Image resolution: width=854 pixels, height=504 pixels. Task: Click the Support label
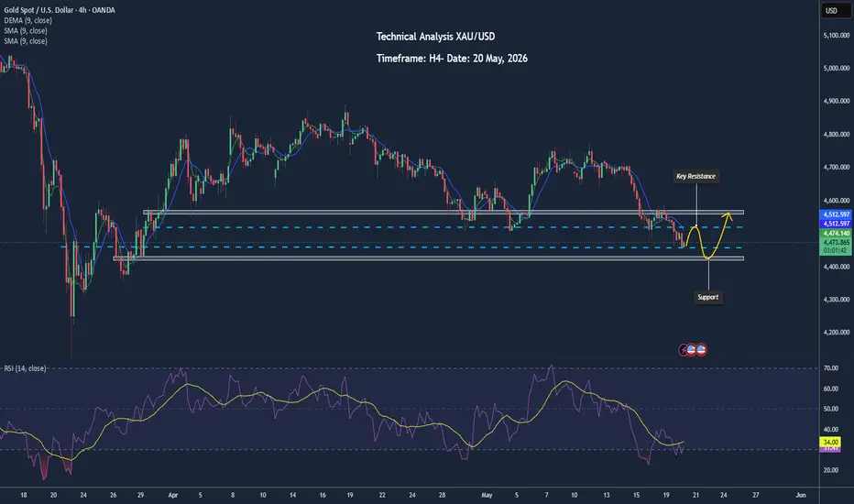tap(708, 297)
